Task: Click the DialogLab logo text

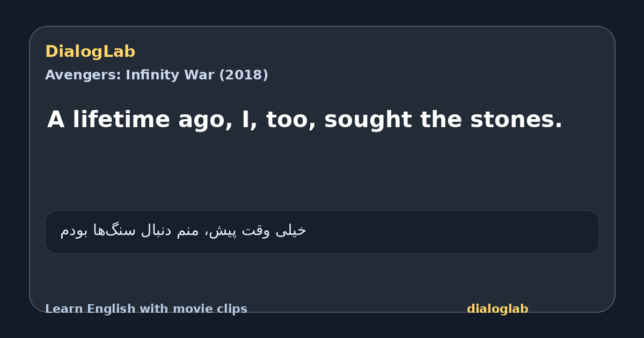Action: 90,52
